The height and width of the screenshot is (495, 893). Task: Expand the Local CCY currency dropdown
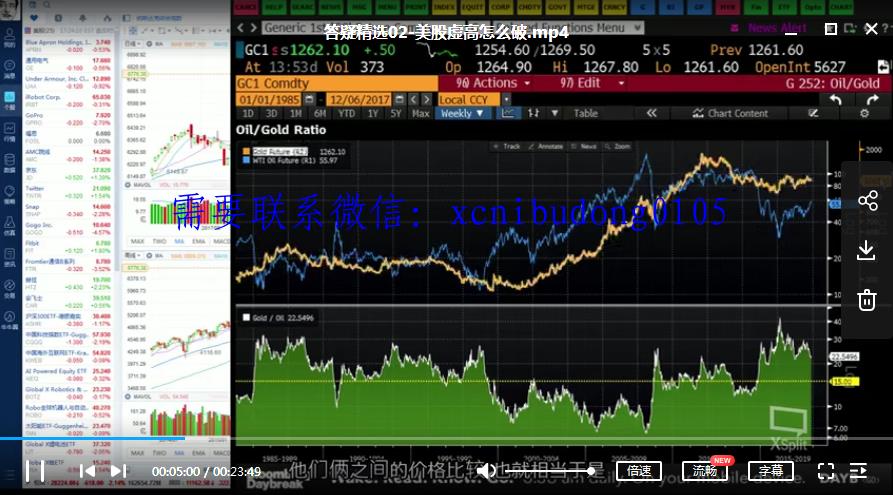coord(506,99)
